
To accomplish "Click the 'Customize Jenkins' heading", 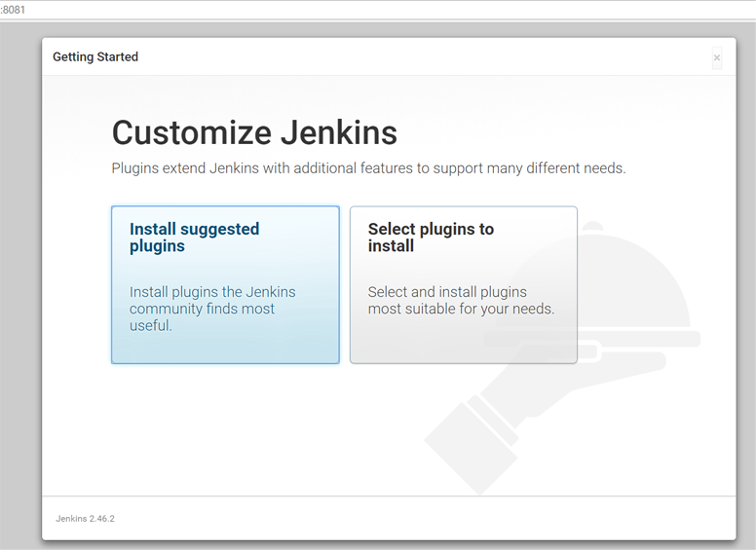I will 254,132.
